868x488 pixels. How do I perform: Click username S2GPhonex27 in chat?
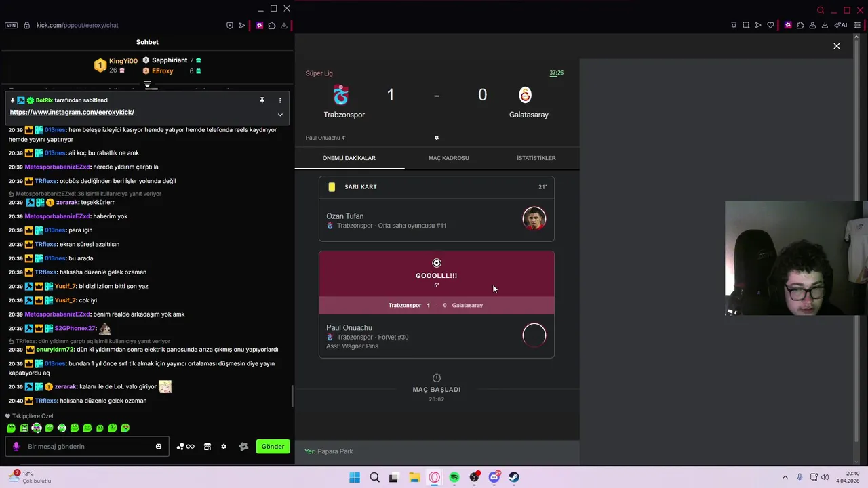[75, 329]
